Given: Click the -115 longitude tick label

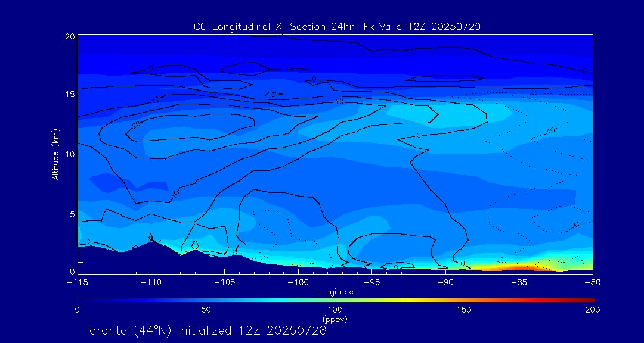Looking at the screenshot, I should click(78, 283).
